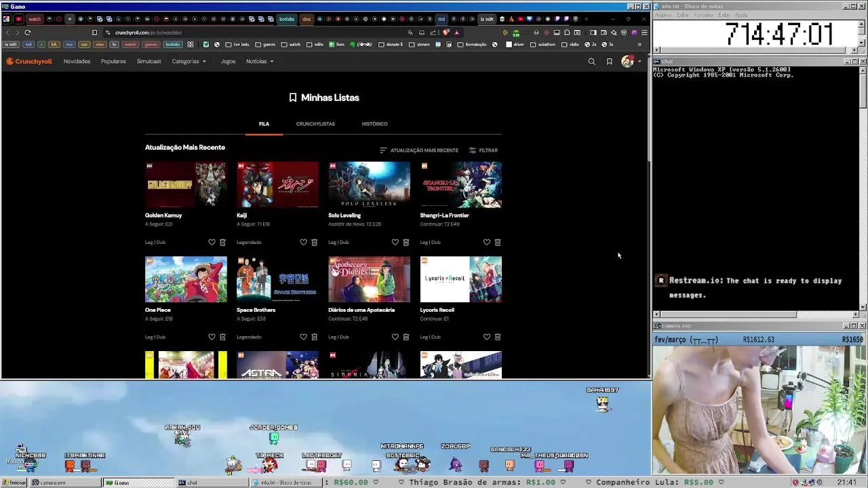Screen dimensions: 868x488
Task: Open Crunchyroll search icon
Action: 591,62
